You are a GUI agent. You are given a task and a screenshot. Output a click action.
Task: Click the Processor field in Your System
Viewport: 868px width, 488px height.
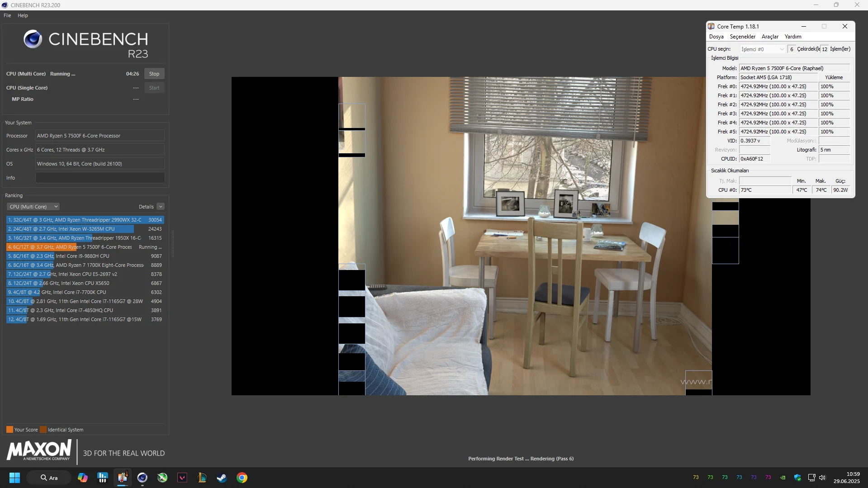point(100,136)
